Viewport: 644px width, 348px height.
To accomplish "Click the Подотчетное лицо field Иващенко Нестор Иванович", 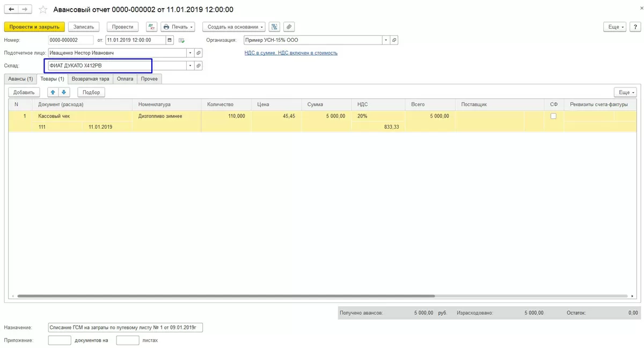I will coord(117,53).
